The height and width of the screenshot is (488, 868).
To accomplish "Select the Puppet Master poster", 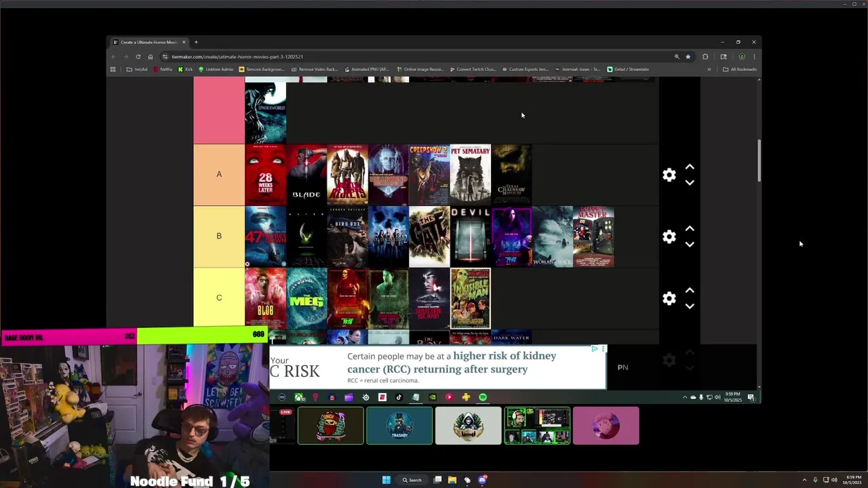I will coord(593,237).
